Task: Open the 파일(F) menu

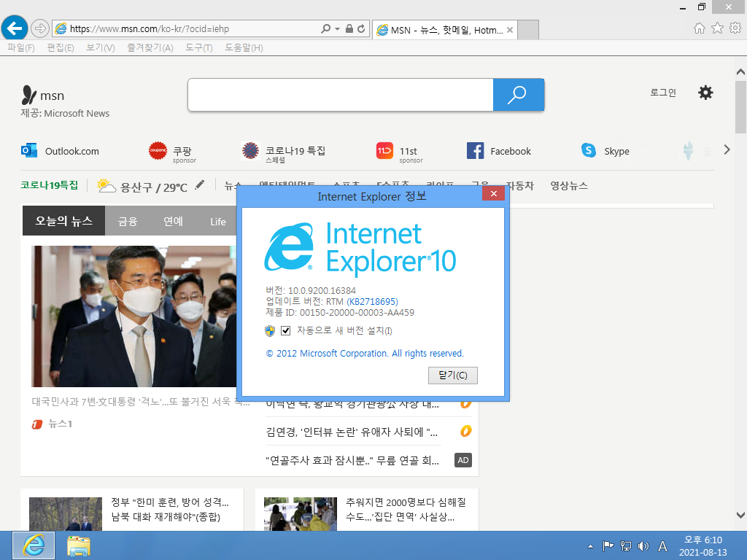Action: (x=21, y=47)
